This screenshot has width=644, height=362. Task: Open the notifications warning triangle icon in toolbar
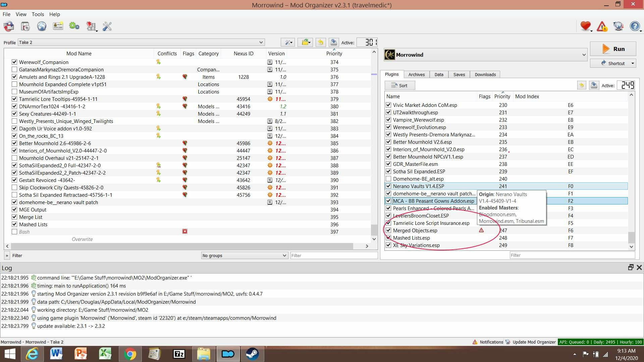coord(602,26)
